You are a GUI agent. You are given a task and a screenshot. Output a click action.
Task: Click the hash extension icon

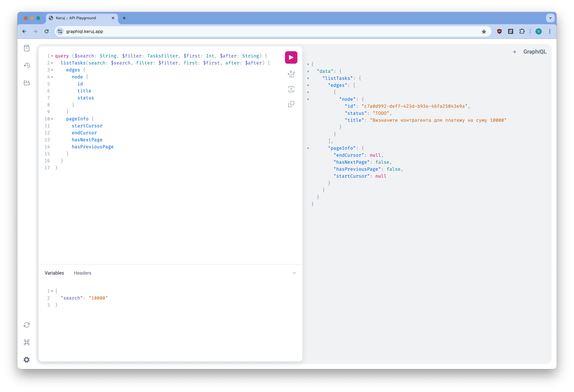[x=510, y=31]
